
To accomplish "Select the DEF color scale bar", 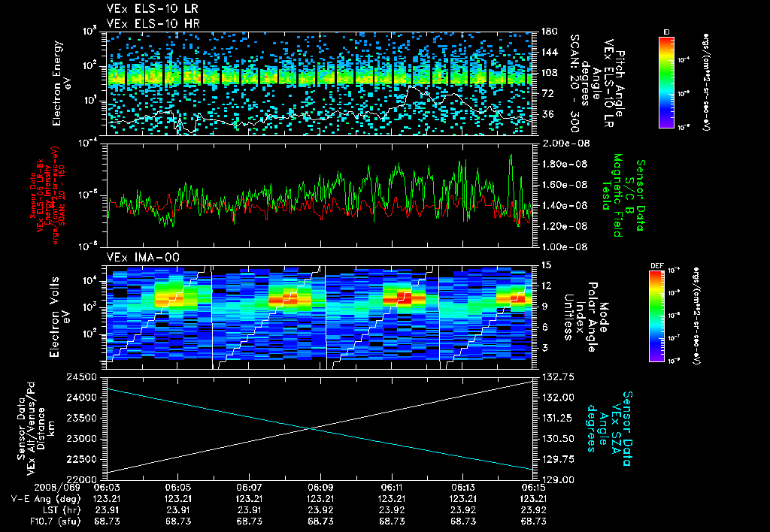I will [x=656, y=316].
